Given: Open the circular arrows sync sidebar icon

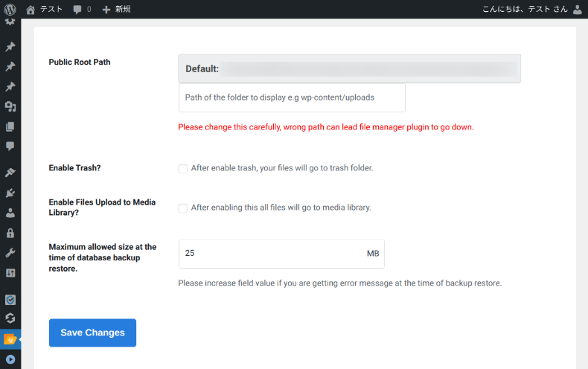Looking at the screenshot, I should 10,318.
